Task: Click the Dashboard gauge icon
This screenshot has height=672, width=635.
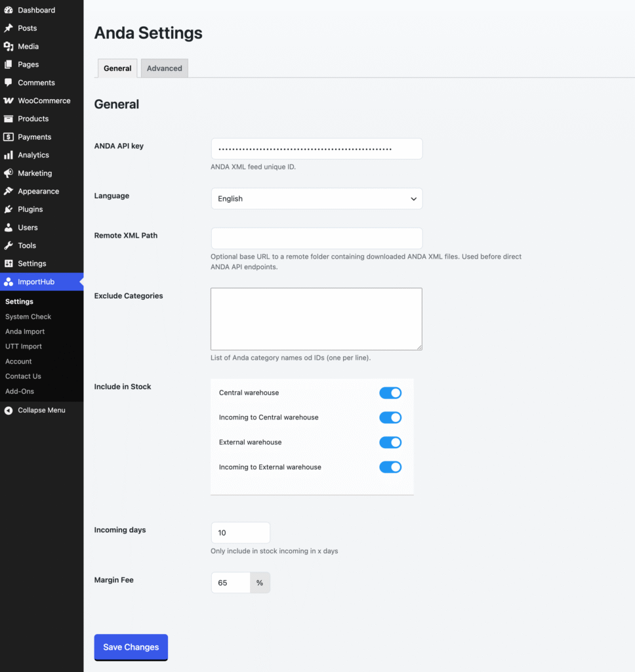Action: [x=8, y=10]
